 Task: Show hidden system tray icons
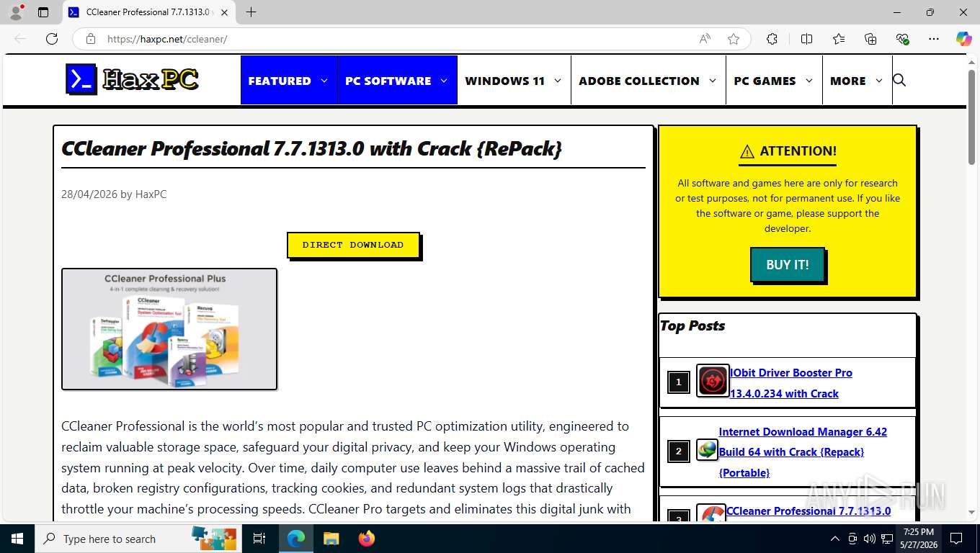point(834,539)
